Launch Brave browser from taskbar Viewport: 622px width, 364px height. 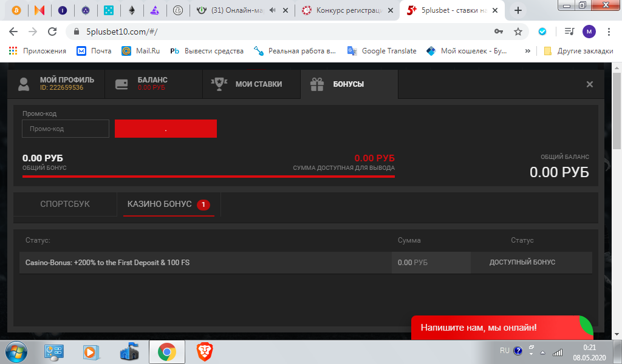pyautogui.click(x=205, y=352)
